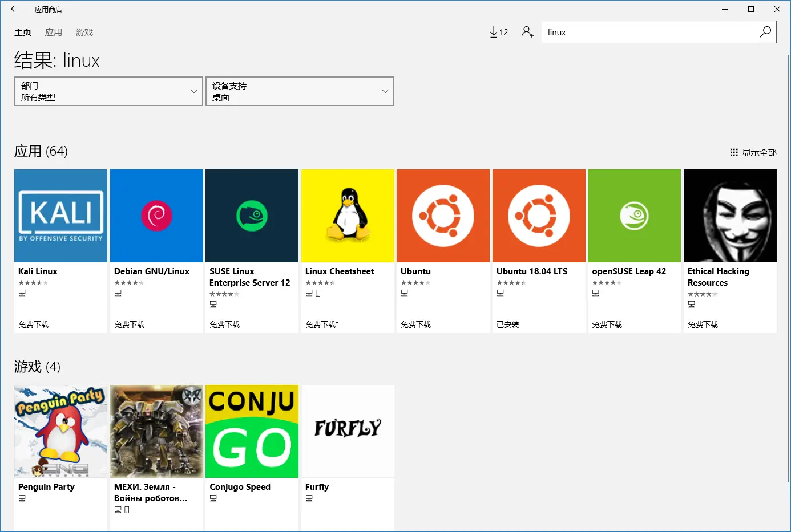Click the Linux Cheatsheet star rating
The height and width of the screenshot is (532, 791).
coord(320,283)
